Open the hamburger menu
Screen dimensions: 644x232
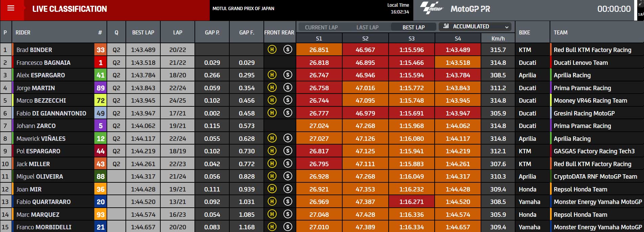click(x=11, y=8)
